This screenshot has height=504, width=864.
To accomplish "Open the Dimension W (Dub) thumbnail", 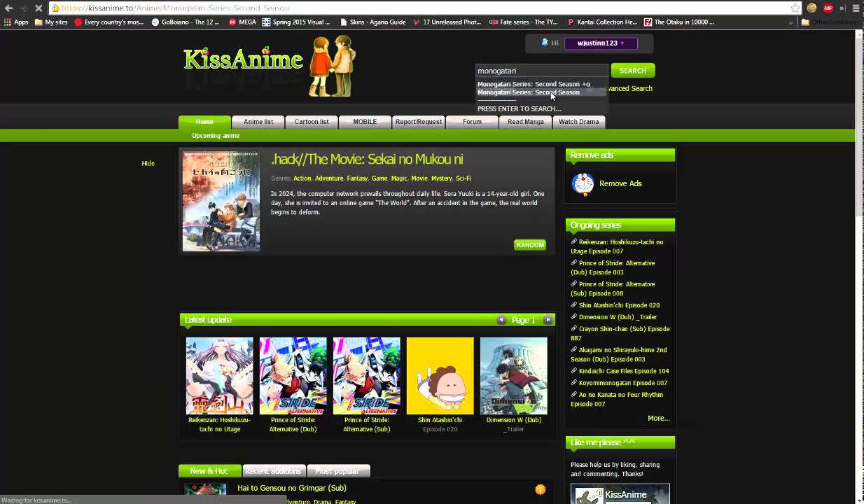I will point(513,376).
